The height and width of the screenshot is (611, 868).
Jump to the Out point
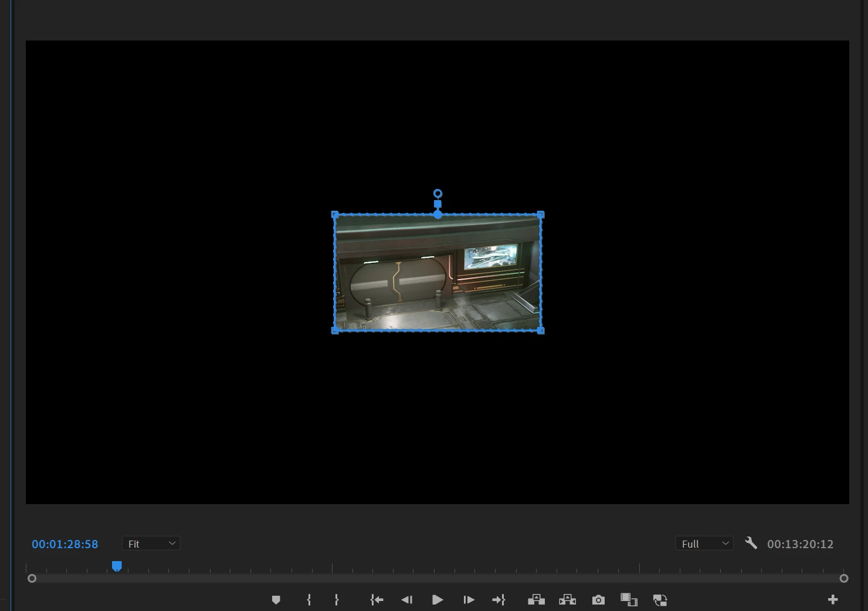[x=499, y=600]
